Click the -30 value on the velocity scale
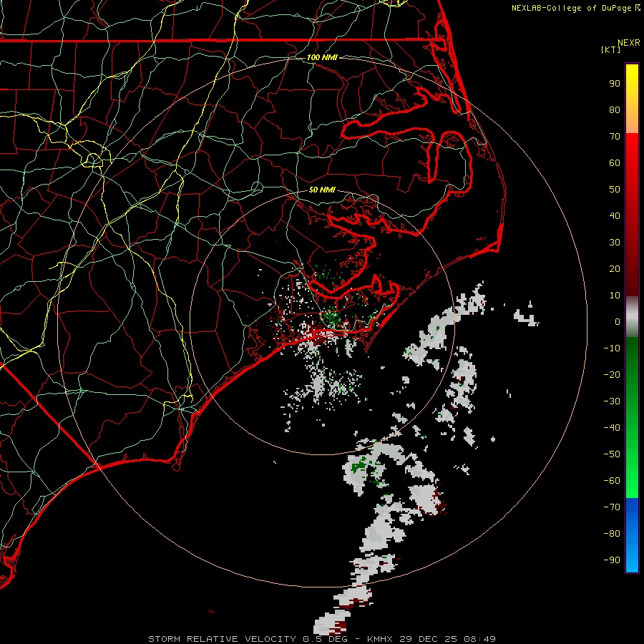The image size is (644, 644). [612, 401]
